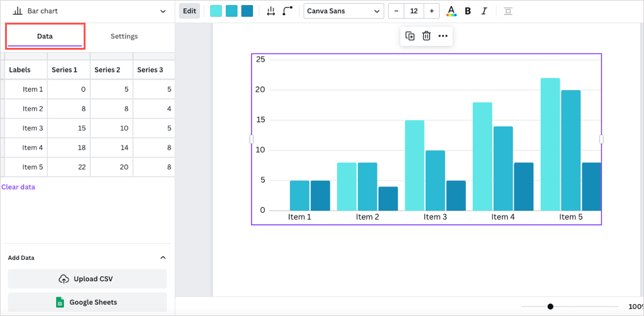Switch to the Settings tab
This screenshot has width=644, height=316.
124,37
